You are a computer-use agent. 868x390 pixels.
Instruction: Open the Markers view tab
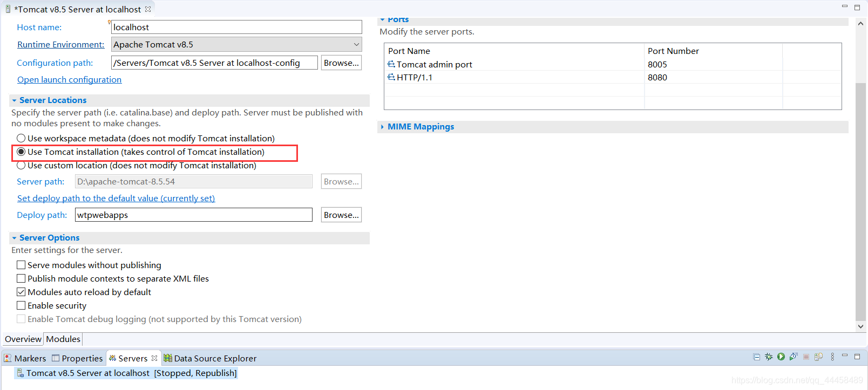point(25,358)
